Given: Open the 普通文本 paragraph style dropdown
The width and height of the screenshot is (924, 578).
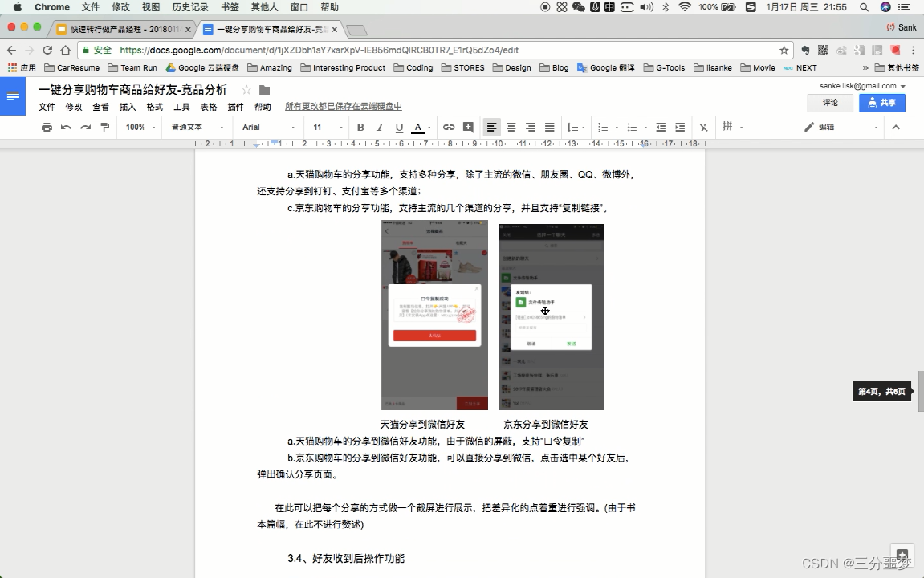Looking at the screenshot, I should (x=197, y=127).
